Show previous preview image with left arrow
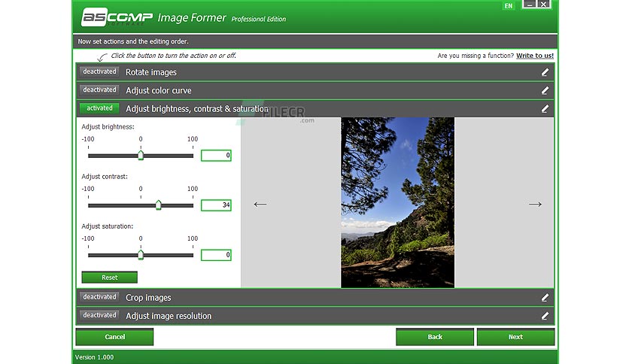The width and height of the screenshot is (629, 364). (260, 204)
